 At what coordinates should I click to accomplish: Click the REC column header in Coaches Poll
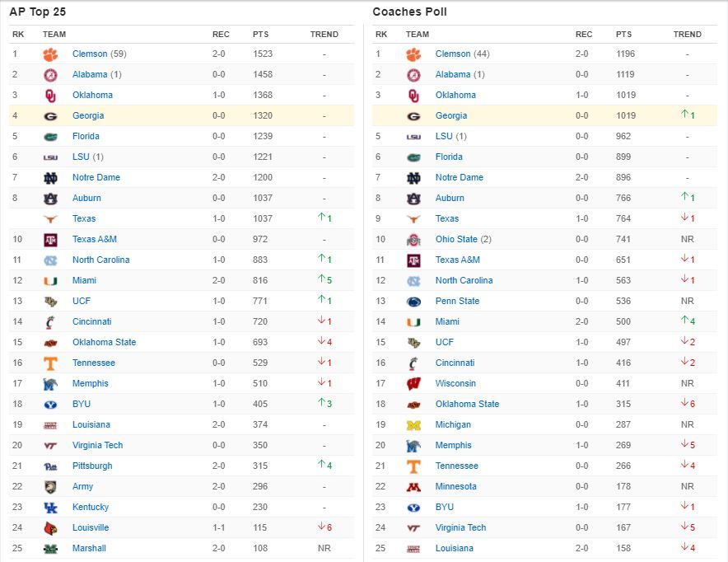click(584, 35)
